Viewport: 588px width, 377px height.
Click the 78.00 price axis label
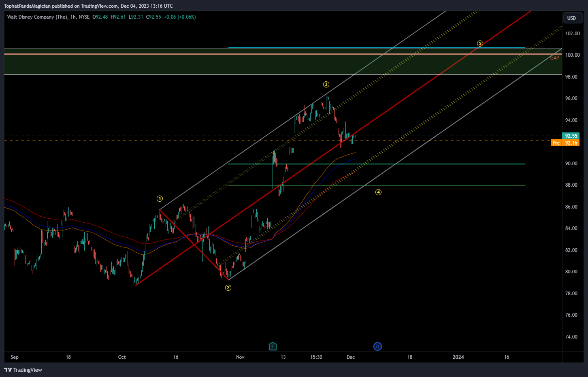click(x=571, y=294)
